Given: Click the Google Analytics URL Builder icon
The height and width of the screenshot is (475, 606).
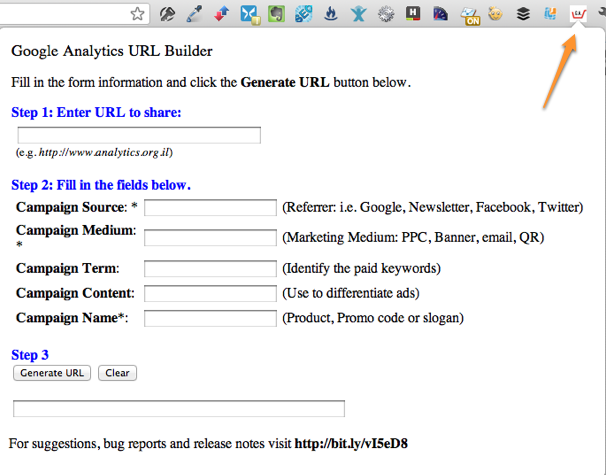Looking at the screenshot, I should [577, 14].
